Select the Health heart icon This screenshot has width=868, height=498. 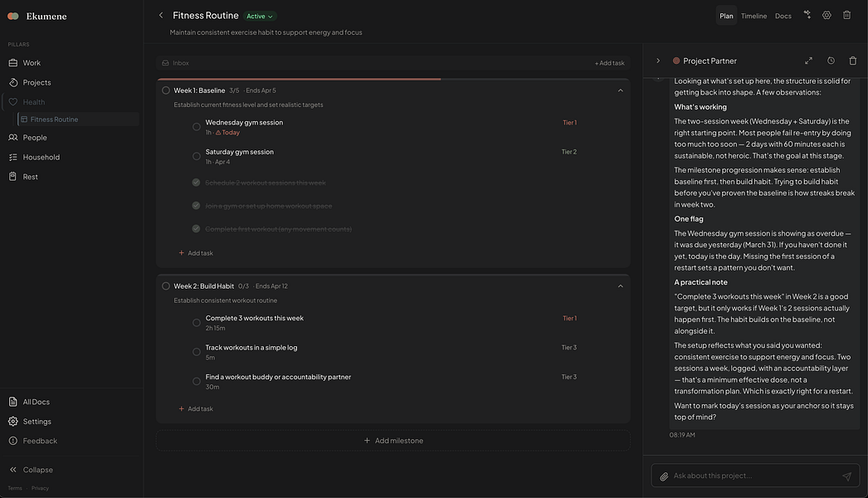(12, 102)
